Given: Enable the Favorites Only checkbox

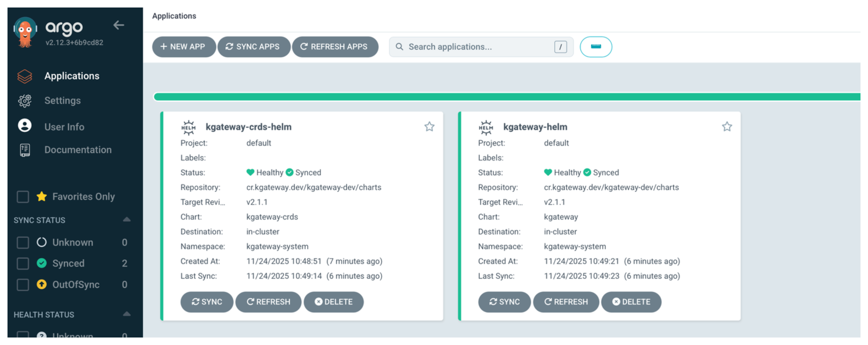Looking at the screenshot, I should [23, 196].
